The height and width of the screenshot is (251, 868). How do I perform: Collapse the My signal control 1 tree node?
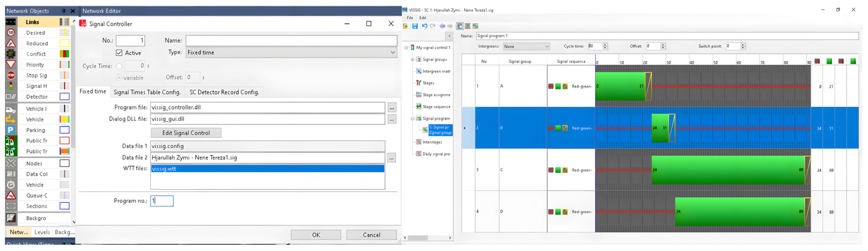tap(406, 48)
